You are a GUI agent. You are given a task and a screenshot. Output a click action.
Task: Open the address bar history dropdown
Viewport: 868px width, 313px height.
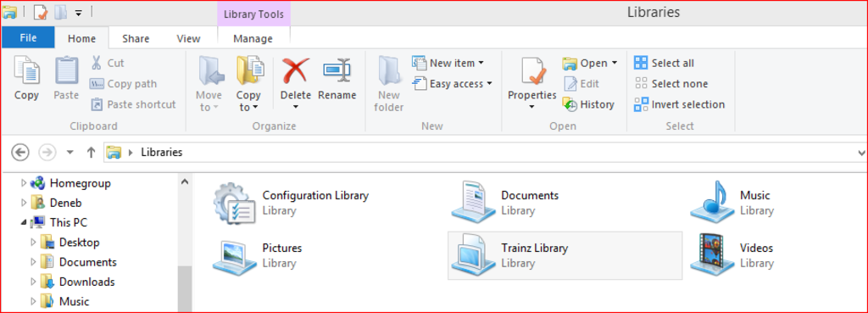point(861,153)
